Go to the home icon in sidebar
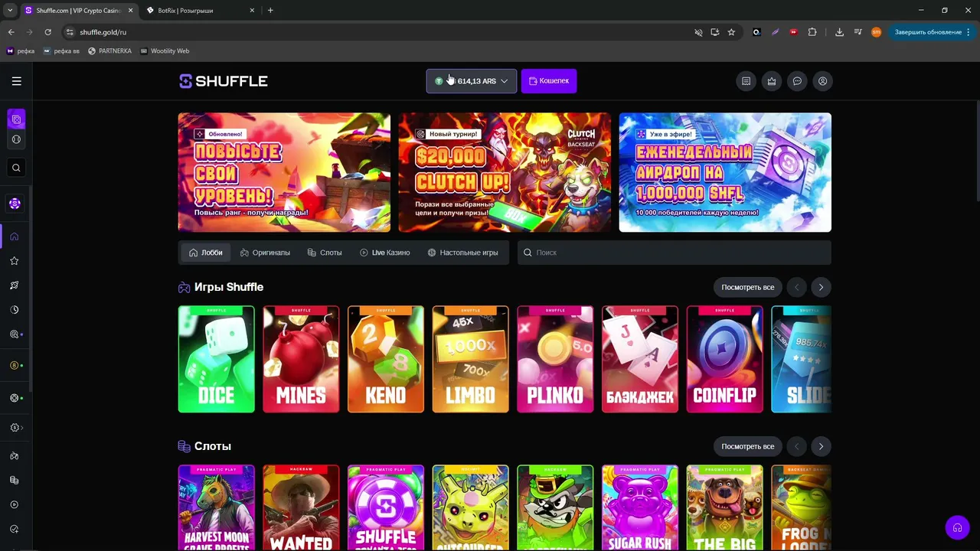Screen dimensions: 980x551 pos(15,236)
